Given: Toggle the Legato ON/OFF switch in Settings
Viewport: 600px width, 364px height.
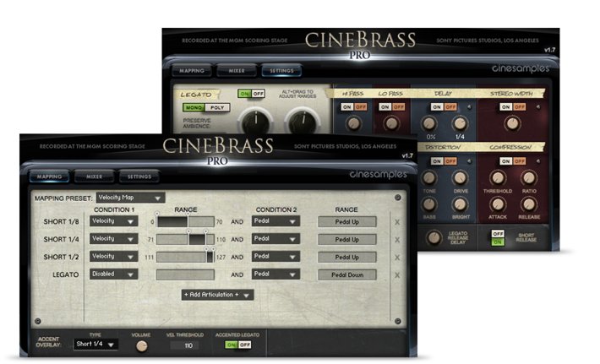Looking at the screenshot, I should [251, 94].
